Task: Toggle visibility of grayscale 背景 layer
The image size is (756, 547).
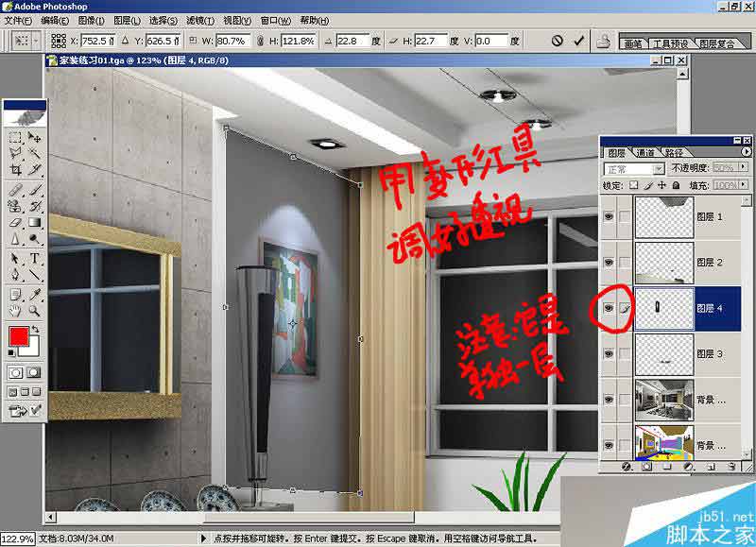Action: pyautogui.click(x=609, y=400)
